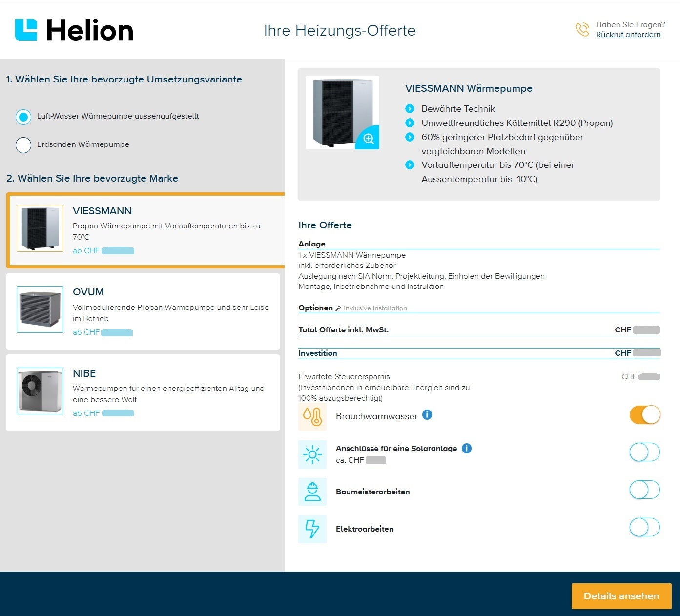Select Erdsonden Wärmepumpe radio option
The width and height of the screenshot is (680, 616).
(x=23, y=145)
